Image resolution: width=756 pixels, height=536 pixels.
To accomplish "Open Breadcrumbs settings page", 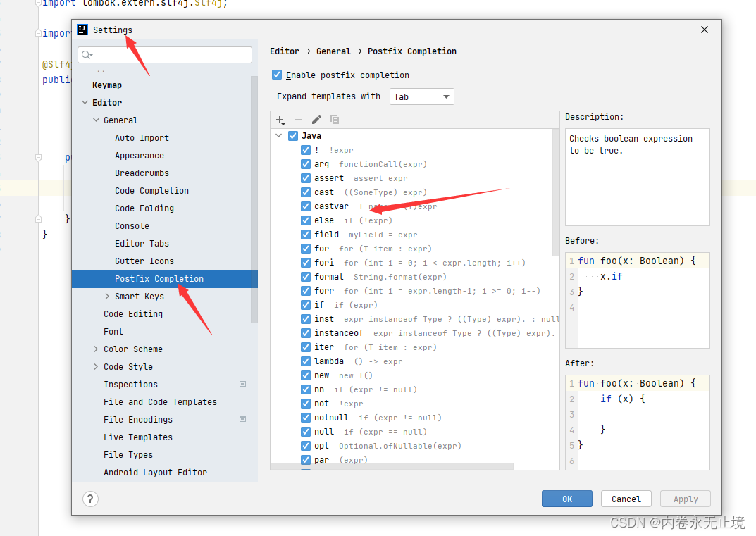I will (x=142, y=173).
